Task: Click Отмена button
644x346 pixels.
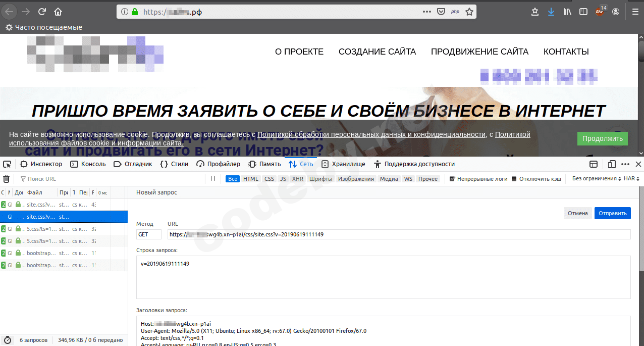Action: click(578, 213)
